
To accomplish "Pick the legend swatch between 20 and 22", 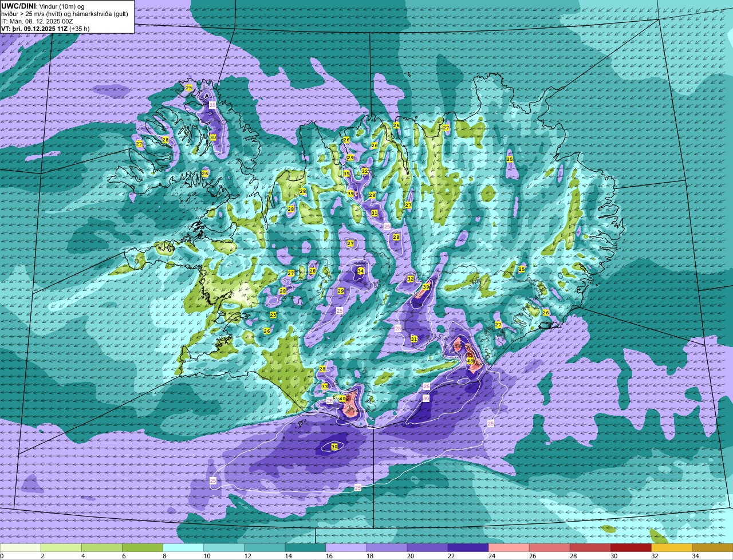I will [427, 548].
